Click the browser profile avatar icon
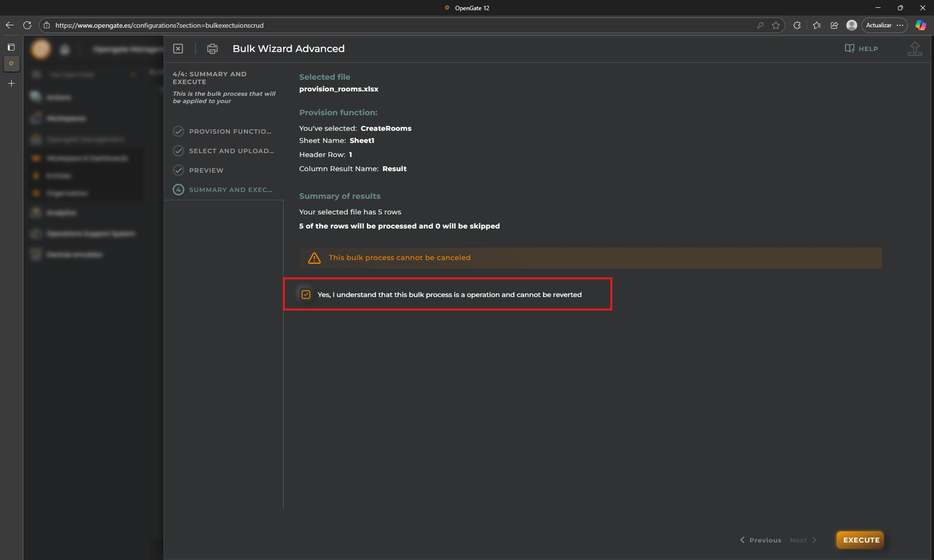Screen dimensions: 934x560 click(851, 25)
